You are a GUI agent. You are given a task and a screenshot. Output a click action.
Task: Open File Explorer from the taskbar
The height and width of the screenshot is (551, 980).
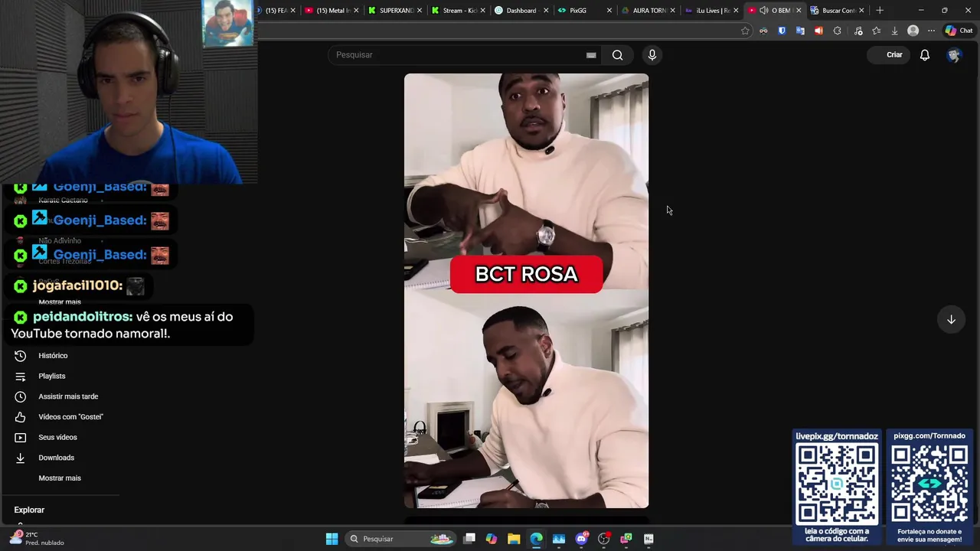pos(514,539)
